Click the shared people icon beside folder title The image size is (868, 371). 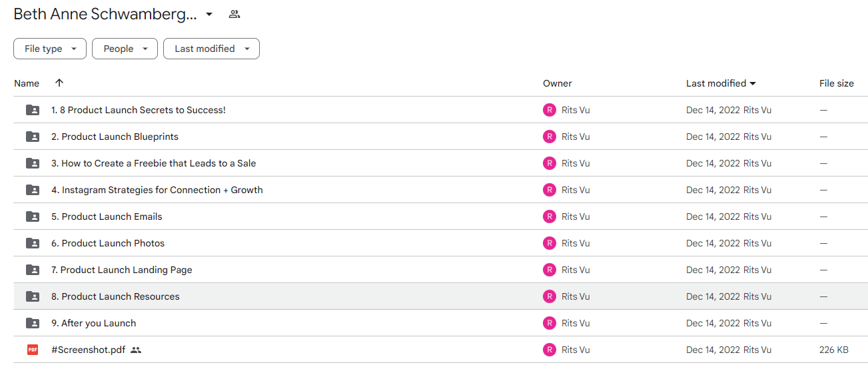(234, 14)
